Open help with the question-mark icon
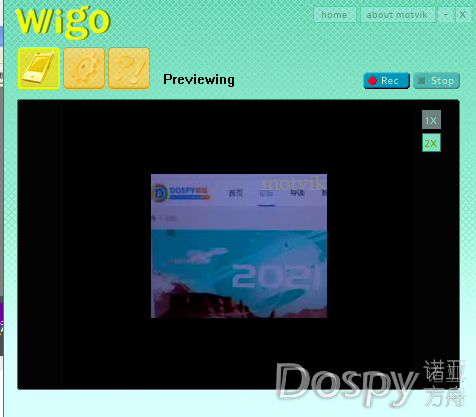The width and height of the screenshot is (476, 417). click(129, 68)
